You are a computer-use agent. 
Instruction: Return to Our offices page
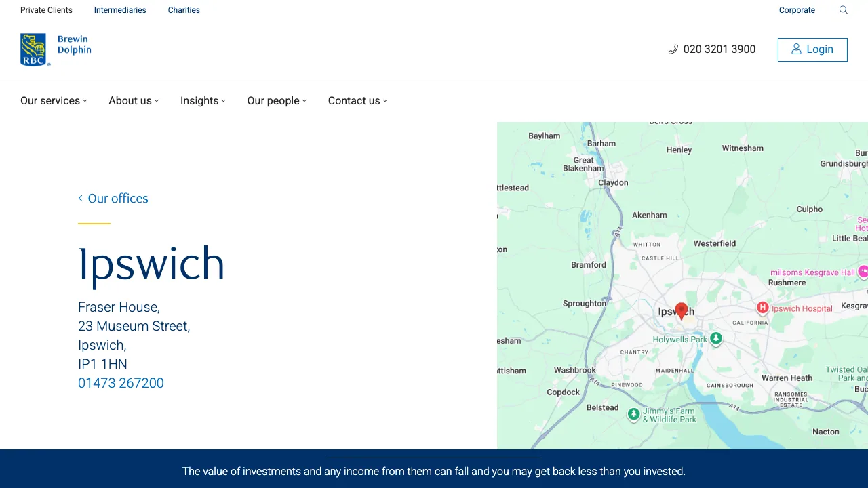(x=117, y=198)
